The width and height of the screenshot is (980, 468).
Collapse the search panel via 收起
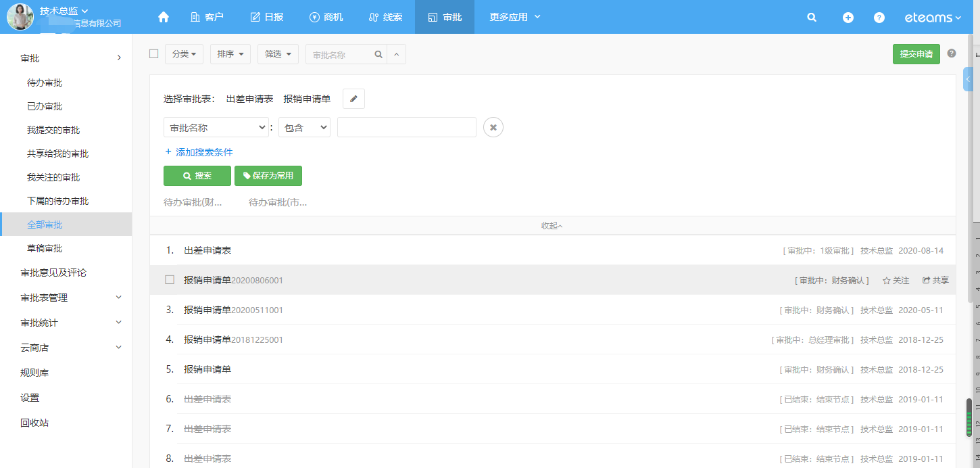552,225
